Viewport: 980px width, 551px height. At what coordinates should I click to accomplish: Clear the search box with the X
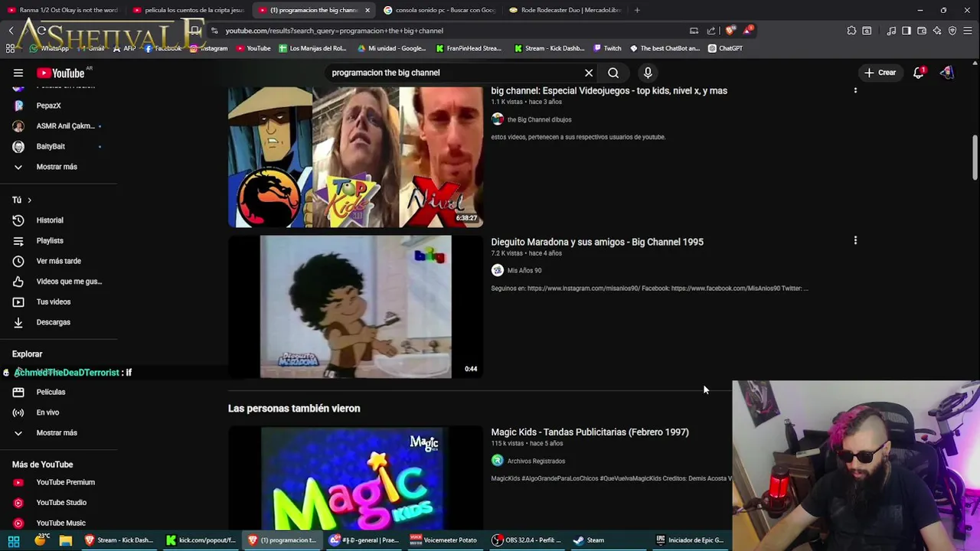click(589, 73)
